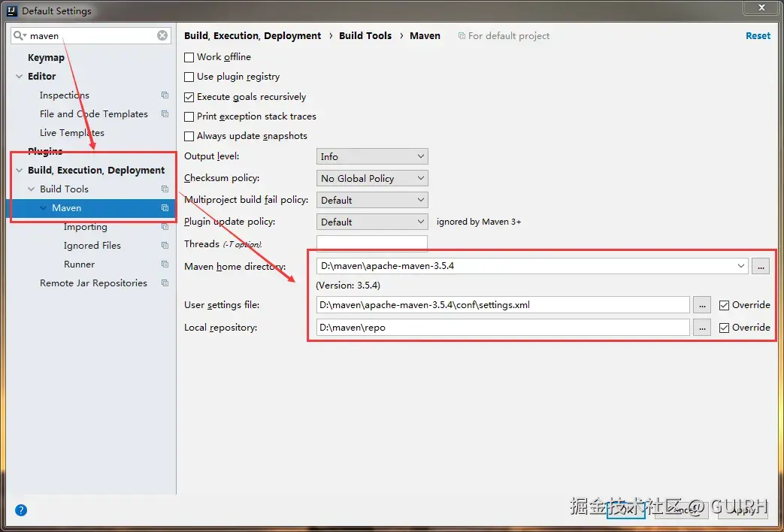Click the help question mark icon
Viewport: 784px width, 532px height.
tap(20, 510)
